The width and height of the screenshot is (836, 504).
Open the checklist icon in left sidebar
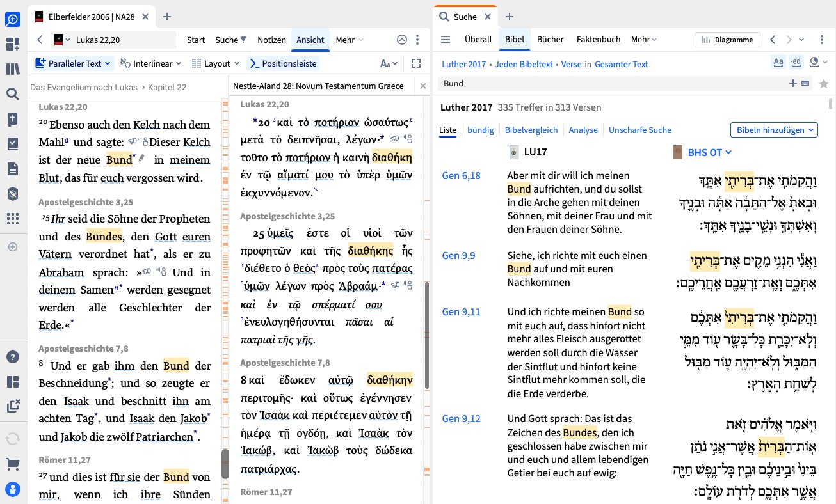tap(13, 144)
